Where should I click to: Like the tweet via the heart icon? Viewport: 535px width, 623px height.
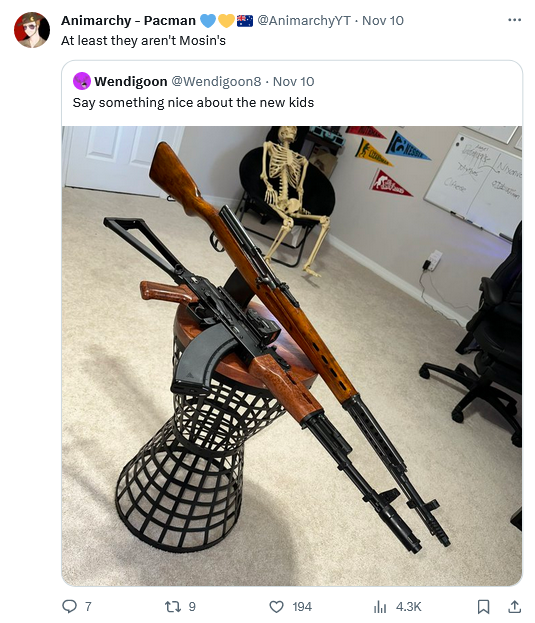[x=276, y=607]
